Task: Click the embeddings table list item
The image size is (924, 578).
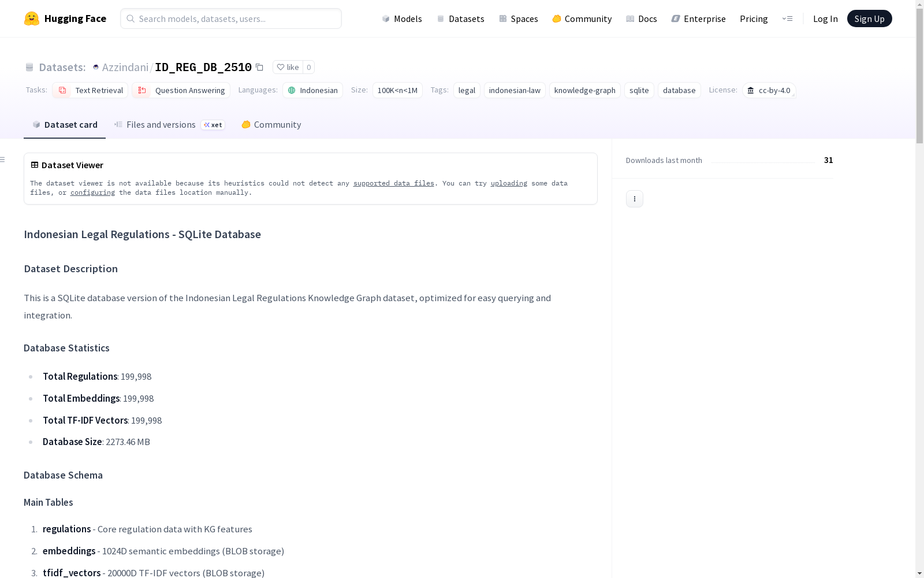Action: pos(163,551)
